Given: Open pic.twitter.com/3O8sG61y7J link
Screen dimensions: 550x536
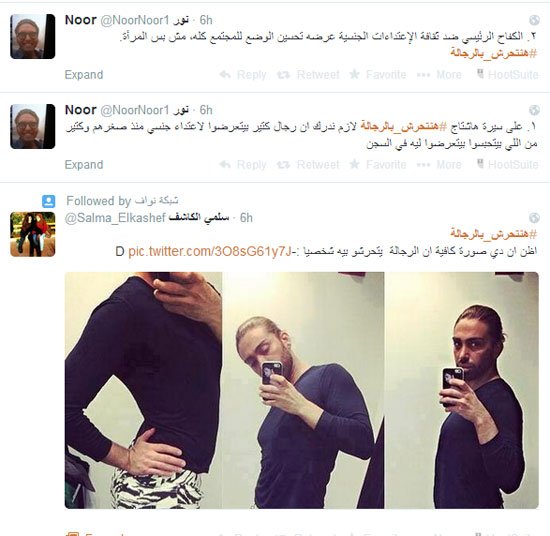Looking at the screenshot, I should pos(210,252).
